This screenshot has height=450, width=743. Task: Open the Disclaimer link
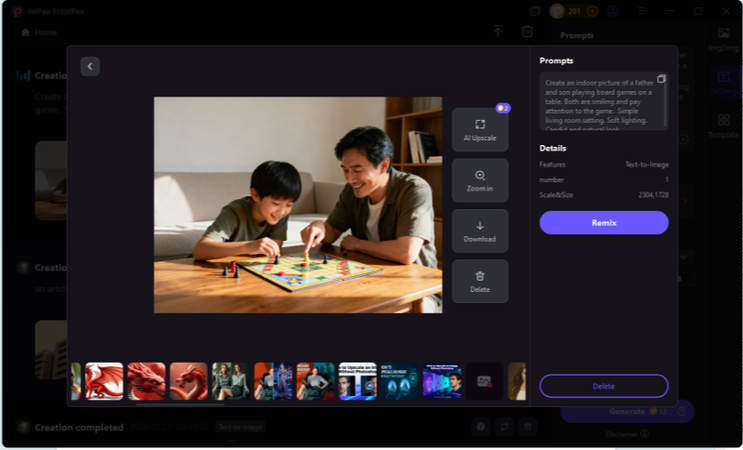(x=621, y=433)
